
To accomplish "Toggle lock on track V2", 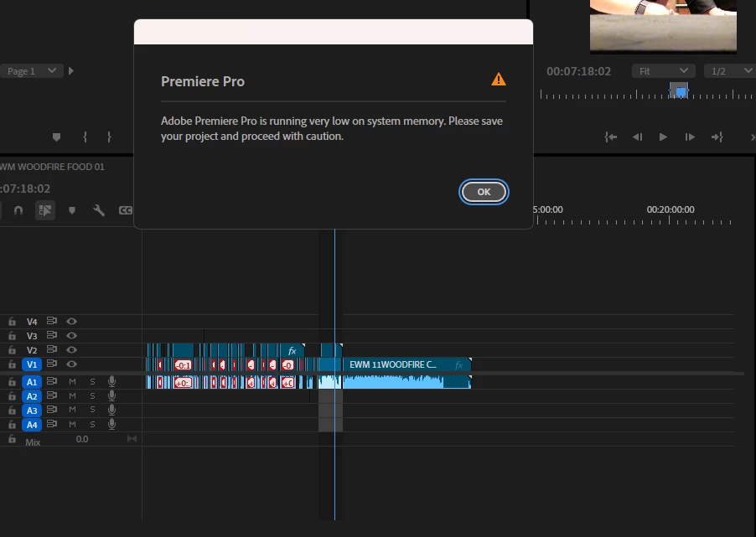I will click(x=12, y=350).
